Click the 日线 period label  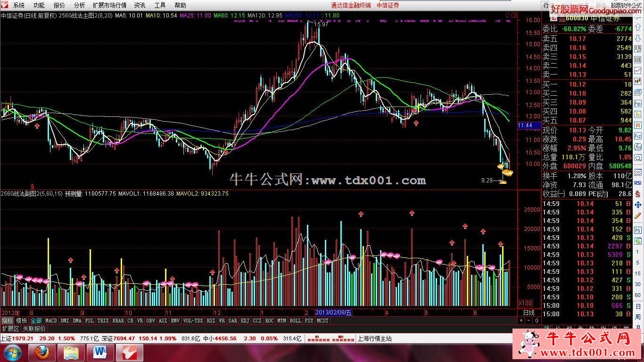(x=529, y=312)
